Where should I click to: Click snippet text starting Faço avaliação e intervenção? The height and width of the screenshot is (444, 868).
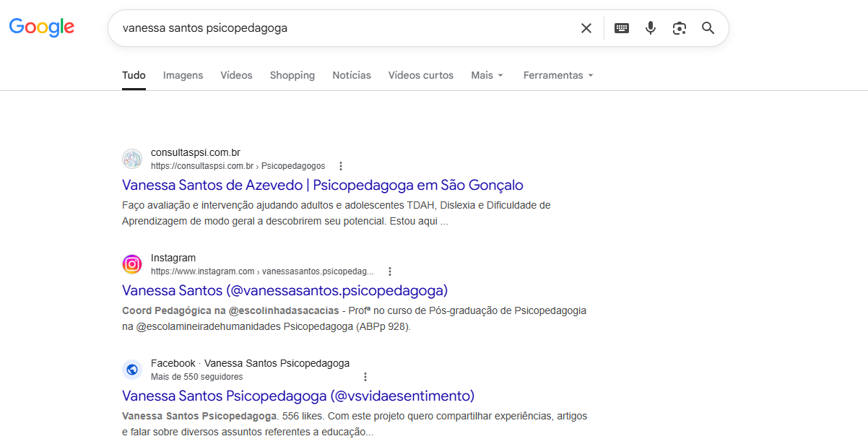coord(337,213)
